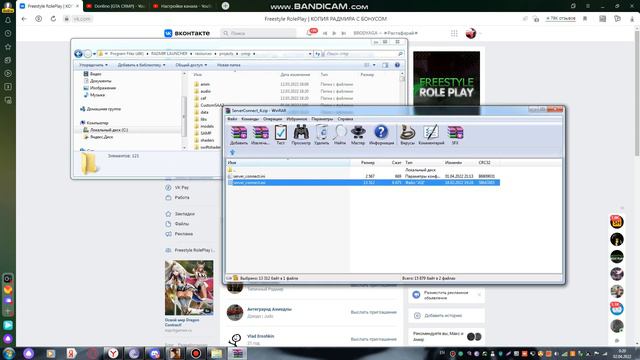This screenshot has height=360, width=640.
Task: Open the Команды menu in WinRAR
Action: [x=250, y=119]
